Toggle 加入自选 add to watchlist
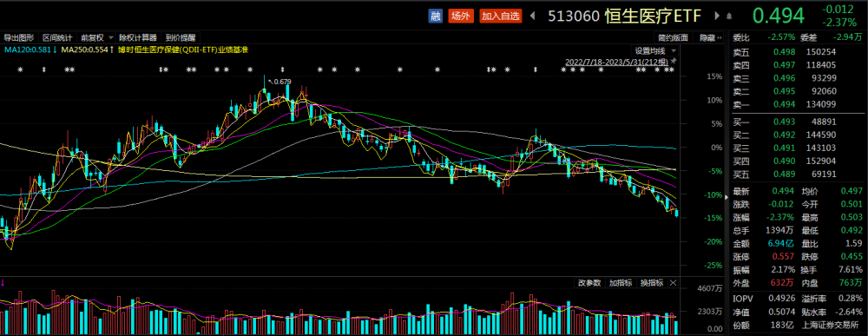 point(501,16)
